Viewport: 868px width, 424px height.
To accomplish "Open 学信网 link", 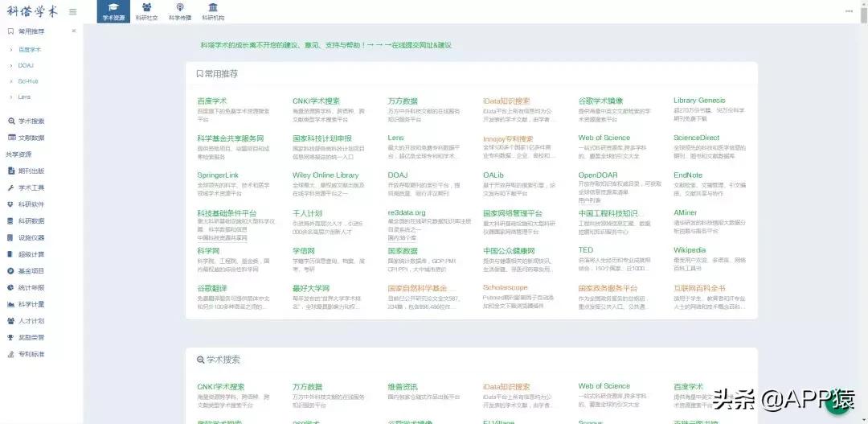I will 303,250.
